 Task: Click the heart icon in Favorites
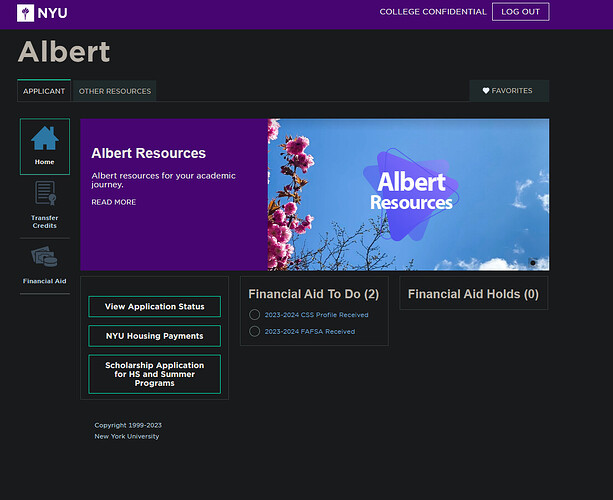(x=486, y=91)
